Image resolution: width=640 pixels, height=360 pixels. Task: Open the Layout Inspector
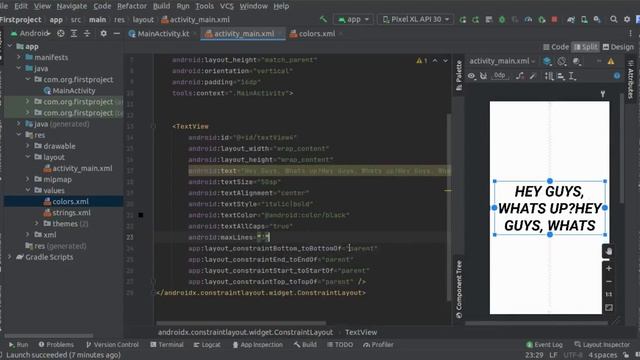(602, 344)
